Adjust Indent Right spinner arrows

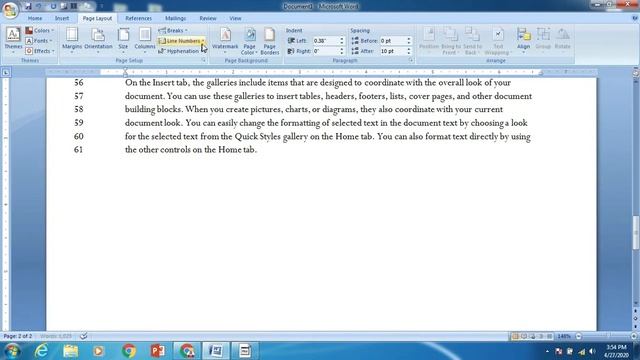point(342,51)
